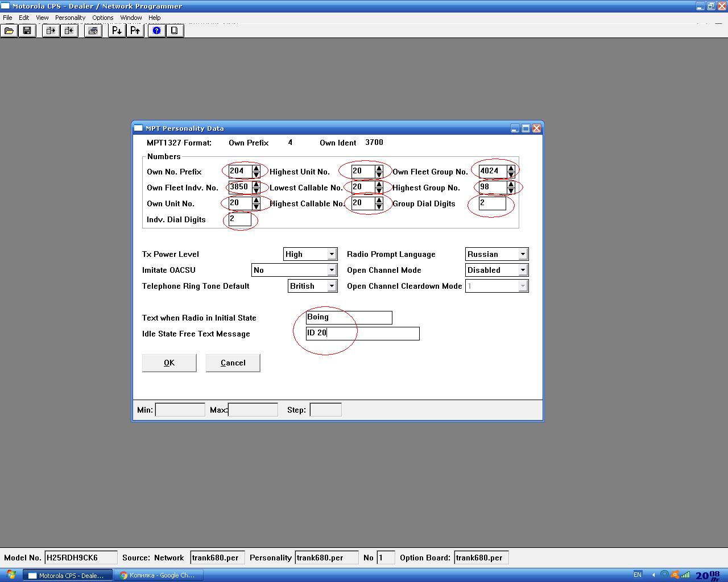
Task: Increase the Own Fleet Indv. No. value
Action: coord(256,184)
